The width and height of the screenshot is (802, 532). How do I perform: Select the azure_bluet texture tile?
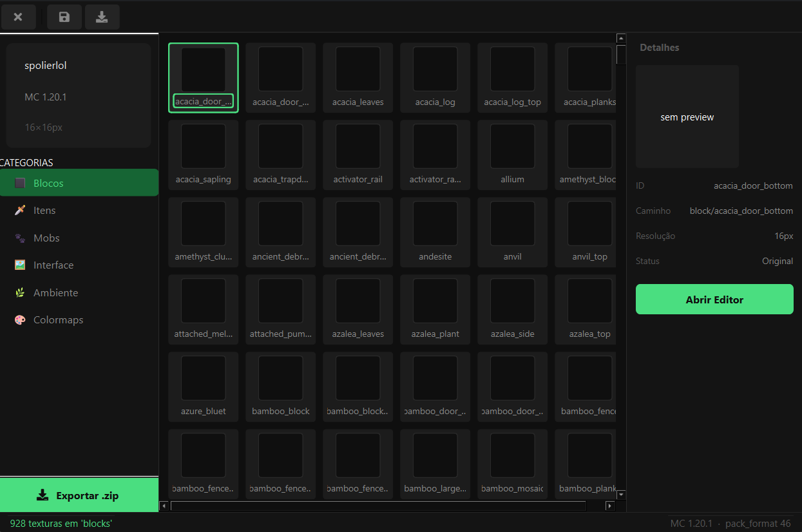click(x=204, y=387)
